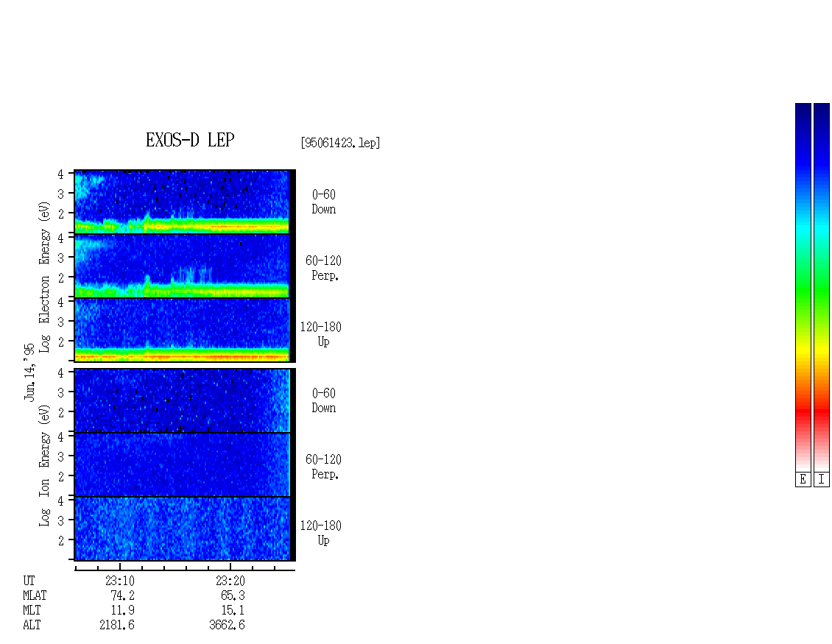Click the Log Electron Energy (eV) axis label
This screenshot has height=644, width=832.
[44, 277]
